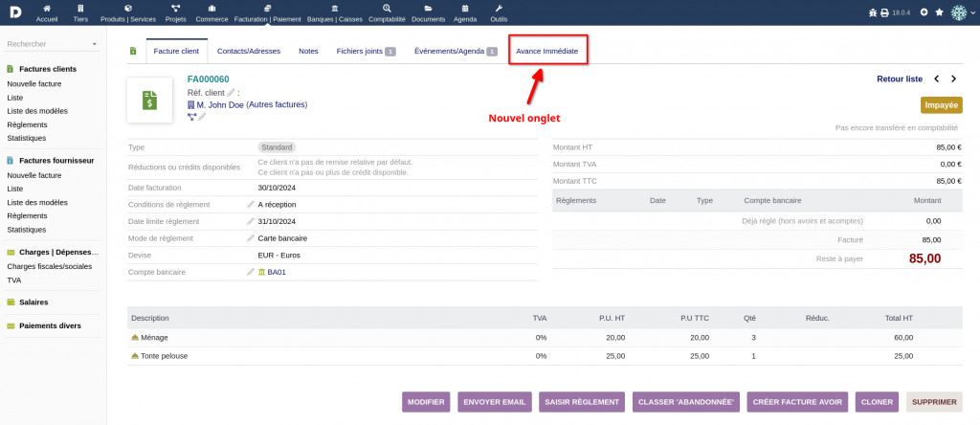Go to next invoice arrow

tap(954, 79)
